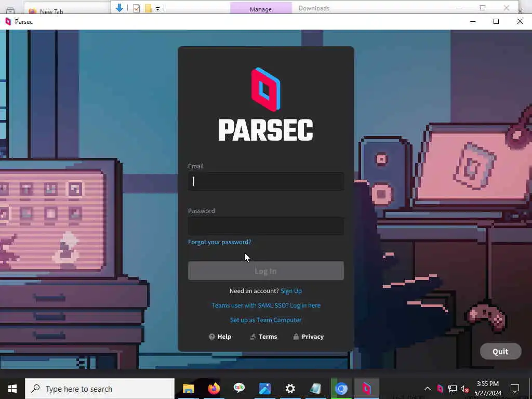Screen dimensions: 532x399
Task: Click the muted volume tray icon
Action: click(x=464, y=389)
